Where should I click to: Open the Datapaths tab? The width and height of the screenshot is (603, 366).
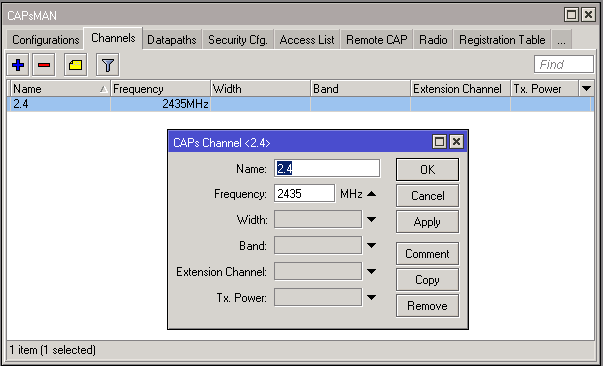[172, 40]
